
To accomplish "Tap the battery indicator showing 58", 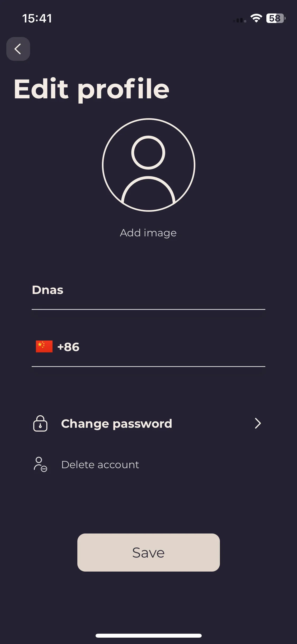I will [276, 18].
